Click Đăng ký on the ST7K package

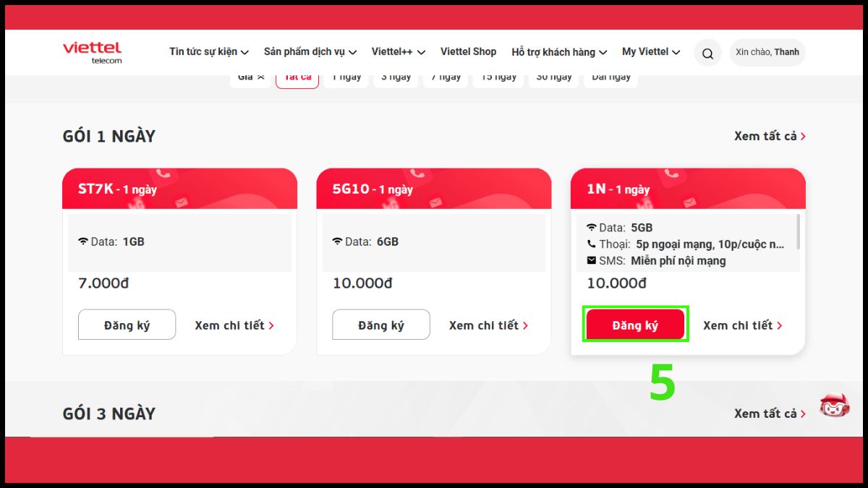pyautogui.click(x=127, y=325)
